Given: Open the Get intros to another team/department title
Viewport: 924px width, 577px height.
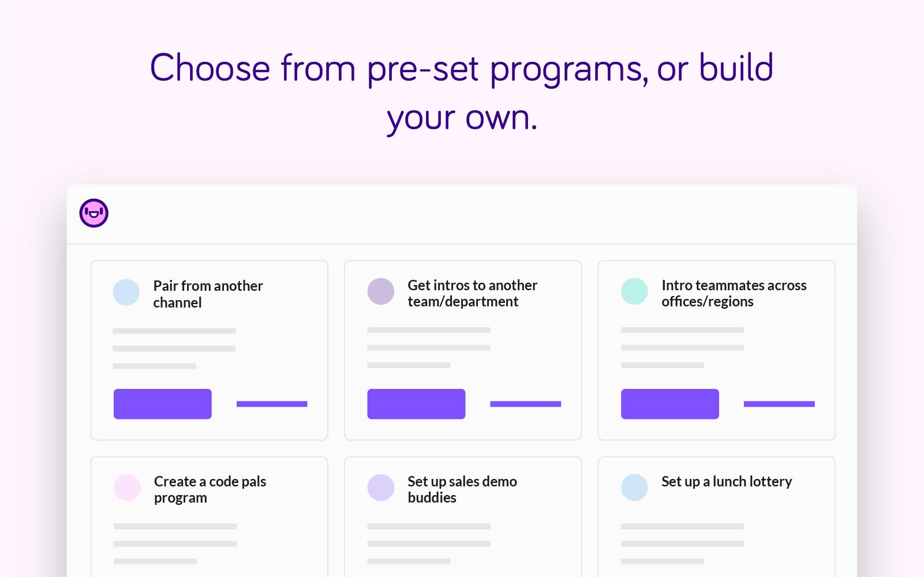Looking at the screenshot, I should pyautogui.click(x=472, y=293).
